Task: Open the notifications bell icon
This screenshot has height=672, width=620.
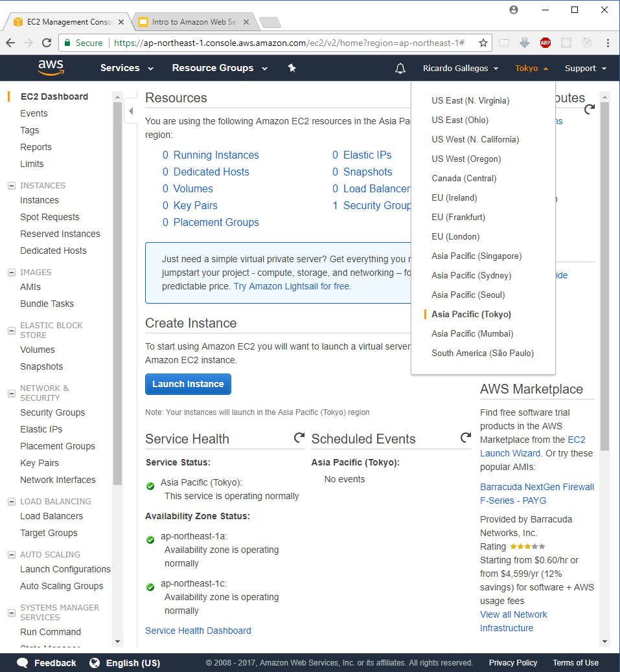Action: [400, 68]
